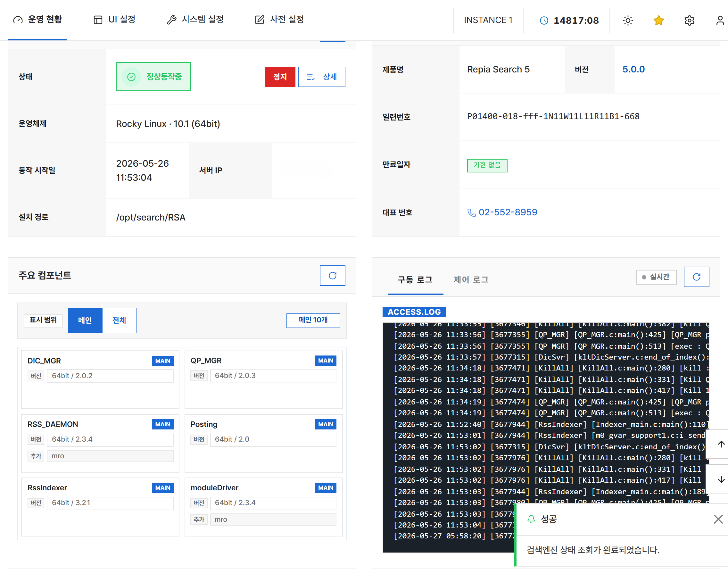This screenshot has height=582, width=728.
Task: Click the 표시 범위 label
Action: tap(43, 320)
